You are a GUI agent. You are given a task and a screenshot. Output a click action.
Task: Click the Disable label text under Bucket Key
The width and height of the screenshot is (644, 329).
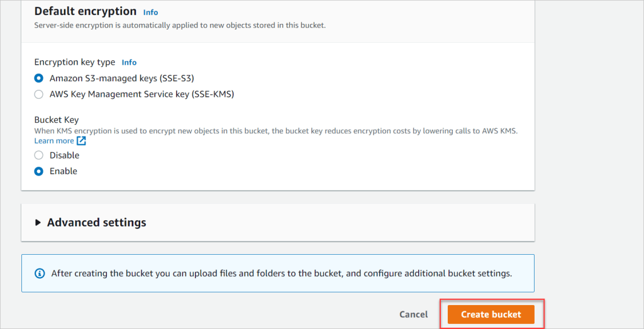pyautogui.click(x=65, y=155)
